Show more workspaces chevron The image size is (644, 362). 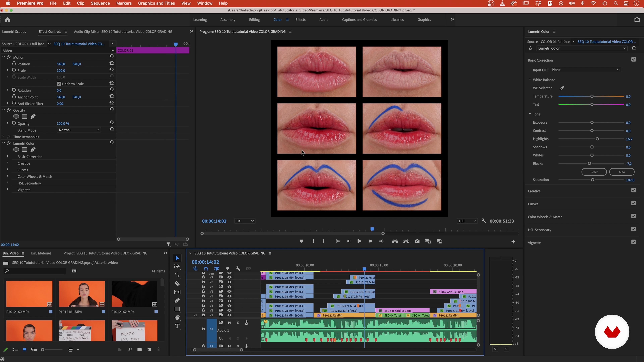pyautogui.click(x=452, y=19)
